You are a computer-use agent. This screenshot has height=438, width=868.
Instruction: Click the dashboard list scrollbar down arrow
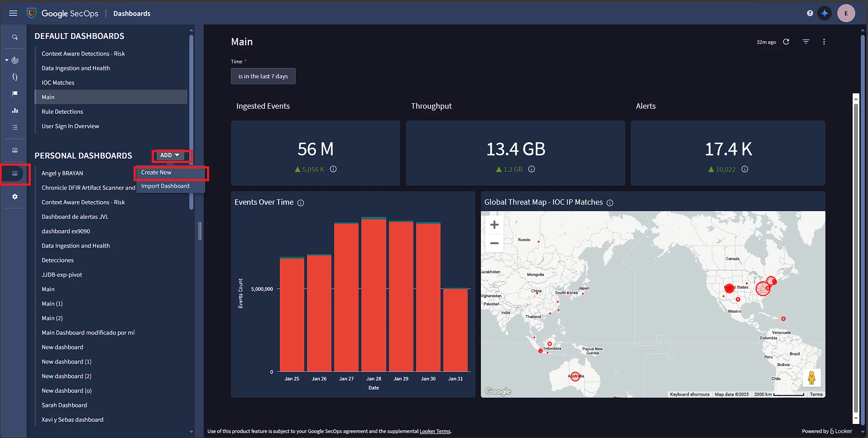[191, 432]
